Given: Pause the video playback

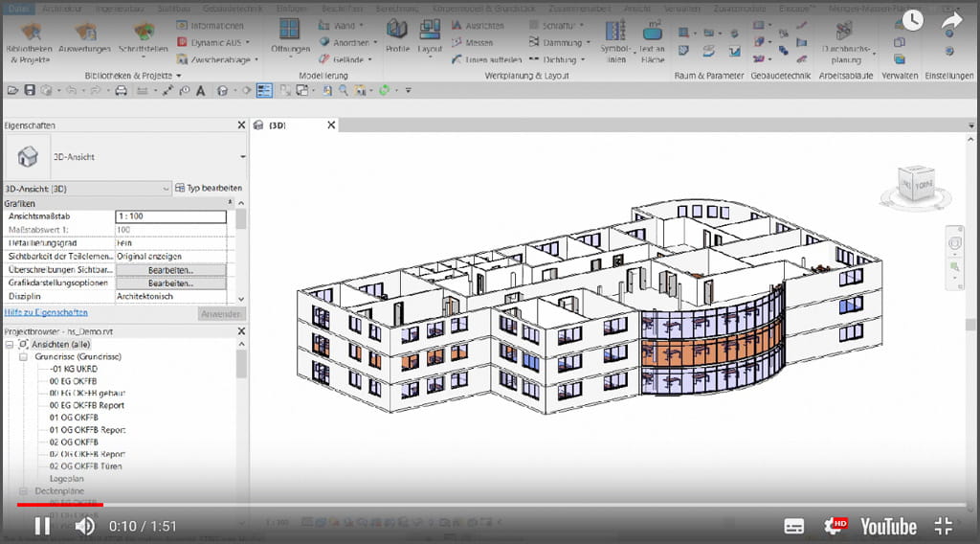Looking at the screenshot, I should coord(42,526).
